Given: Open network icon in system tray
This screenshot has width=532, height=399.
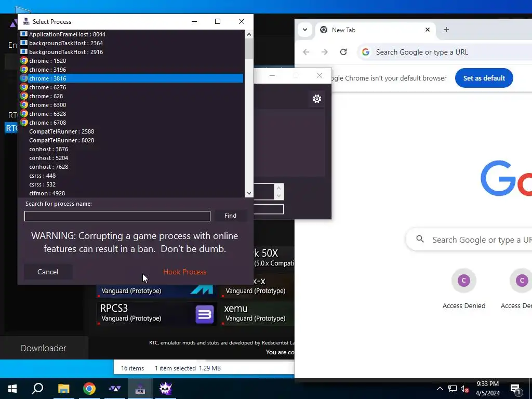Looking at the screenshot, I should (x=453, y=389).
